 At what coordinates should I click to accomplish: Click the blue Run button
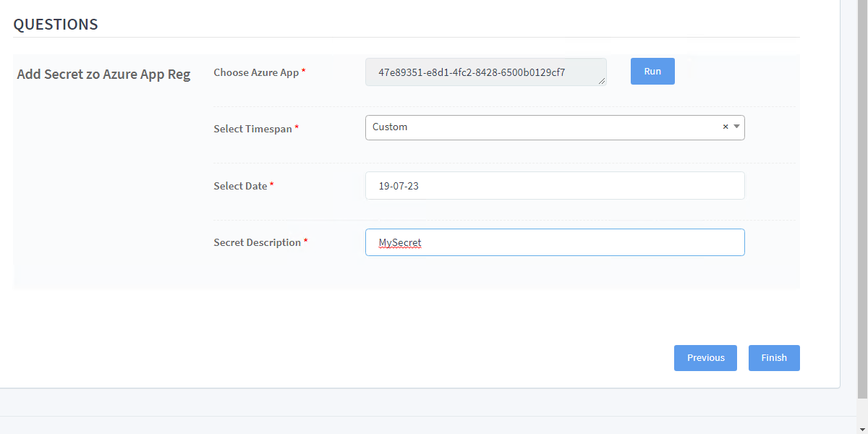tap(652, 72)
